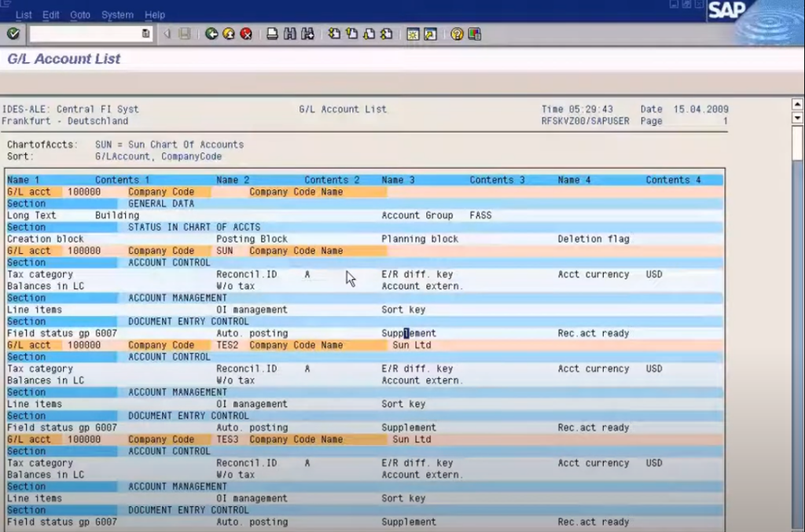Create a new session with the toolbar icon
The height and width of the screenshot is (532, 805).
[x=413, y=34]
